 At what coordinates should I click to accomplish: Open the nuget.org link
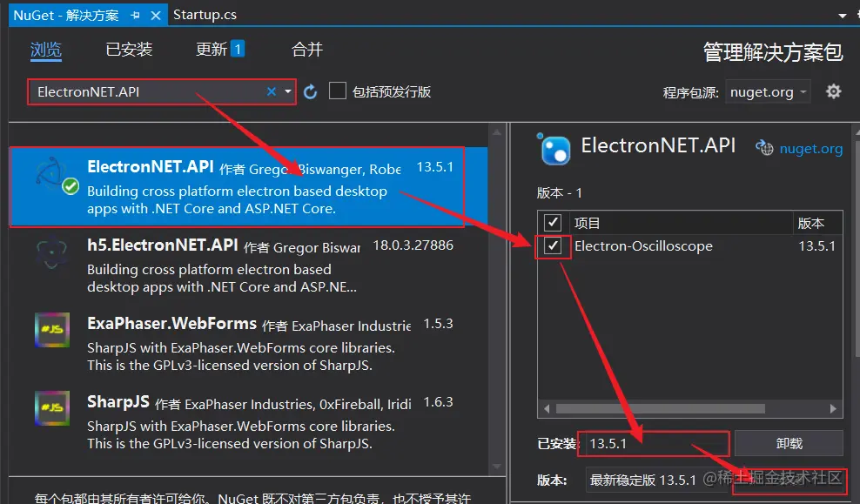tap(810, 146)
